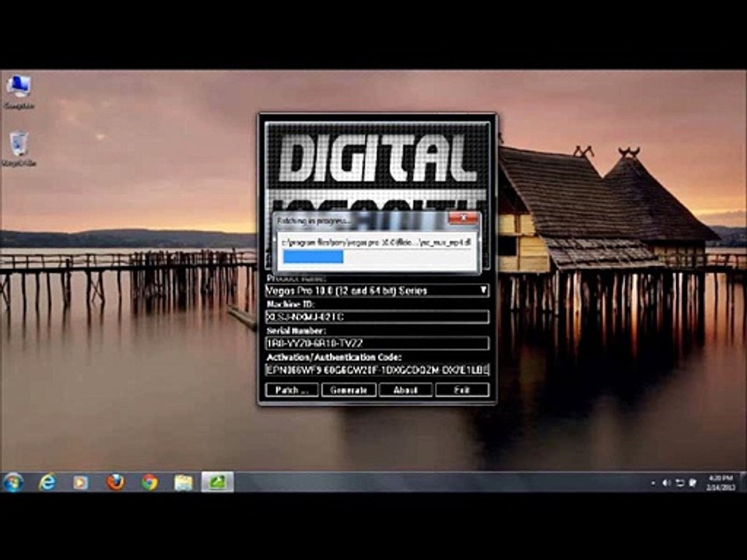Image resolution: width=747 pixels, height=560 pixels.
Task: Launch Google Chrome from taskbar
Action: point(149,482)
